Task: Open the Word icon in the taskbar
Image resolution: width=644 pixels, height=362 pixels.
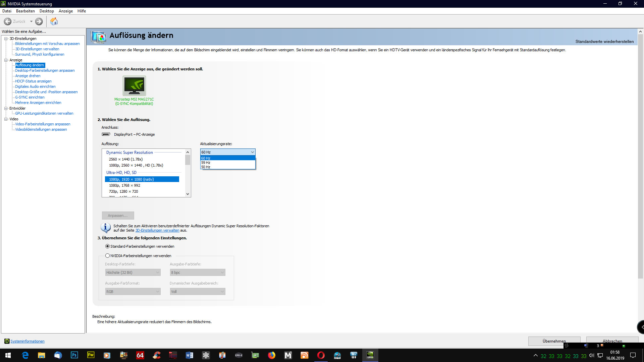Action: coord(189,355)
